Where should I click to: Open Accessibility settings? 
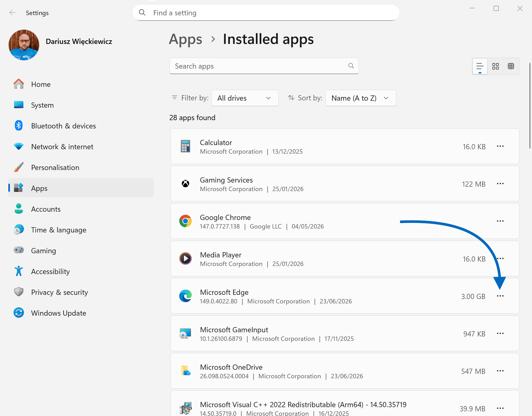coord(81,271)
